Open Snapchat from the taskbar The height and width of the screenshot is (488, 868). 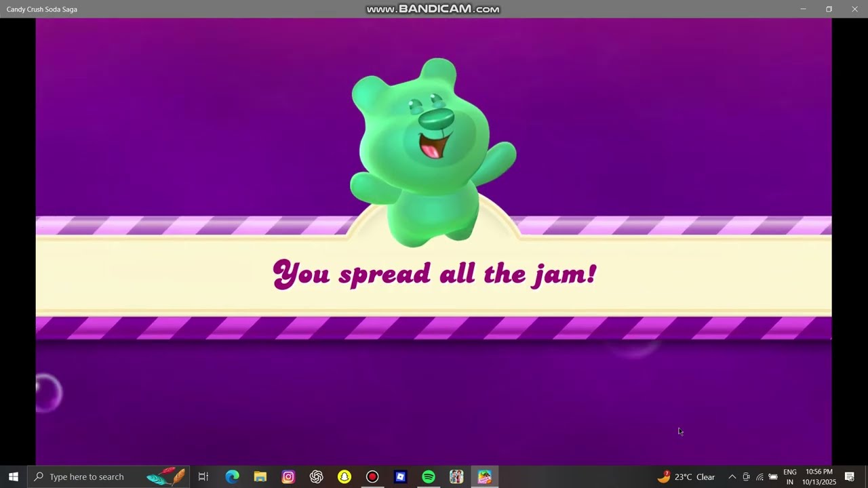344,476
